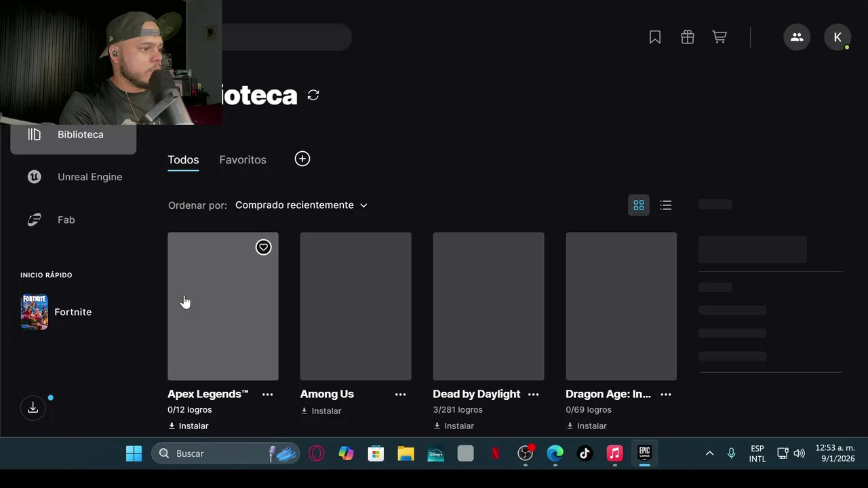The width and height of the screenshot is (868, 488).
Task: Open Copilot from the taskbar
Action: (347, 453)
